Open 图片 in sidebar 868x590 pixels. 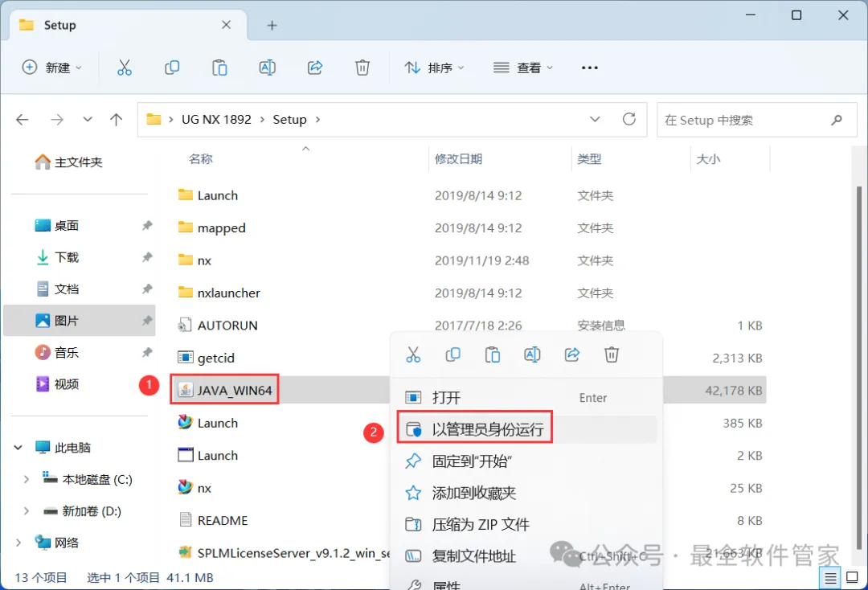point(79,321)
